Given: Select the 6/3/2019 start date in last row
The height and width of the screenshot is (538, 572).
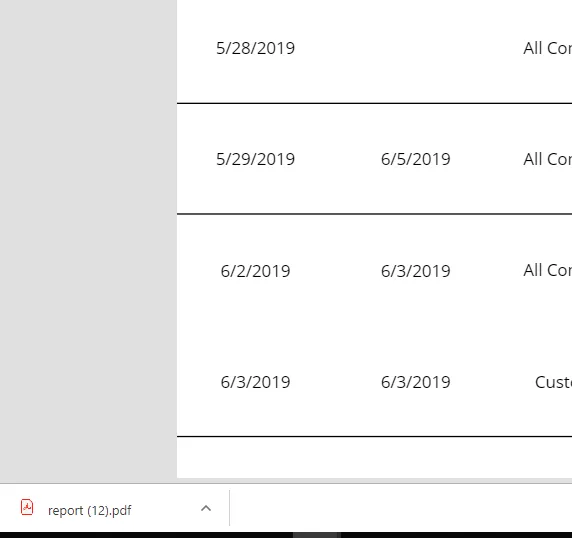Looking at the screenshot, I should [255, 382].
